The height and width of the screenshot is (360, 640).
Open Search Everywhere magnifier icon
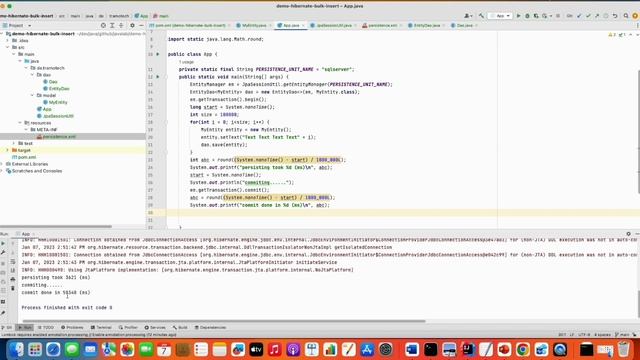[x=626, y=16]
